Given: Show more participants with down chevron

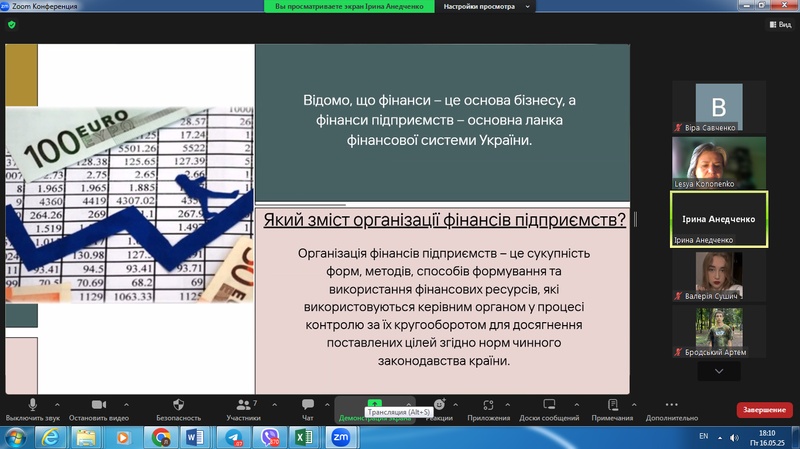Looking at the screenshot, I should point(719,371).
